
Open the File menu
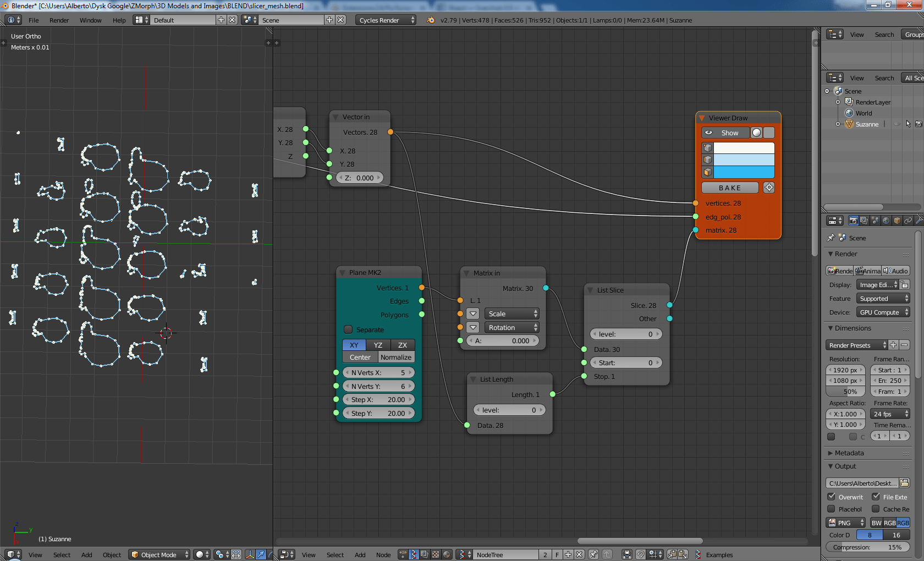[x=34, y=20]
